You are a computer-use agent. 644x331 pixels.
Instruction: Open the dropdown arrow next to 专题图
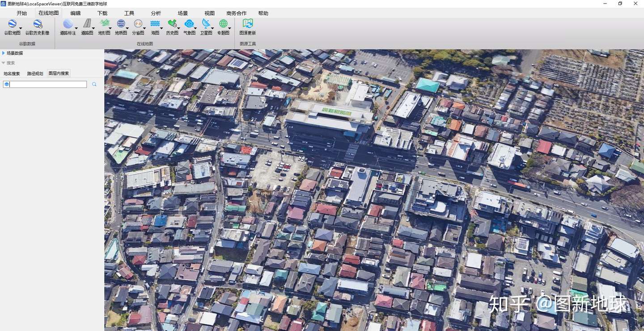(x=230, y=29)
